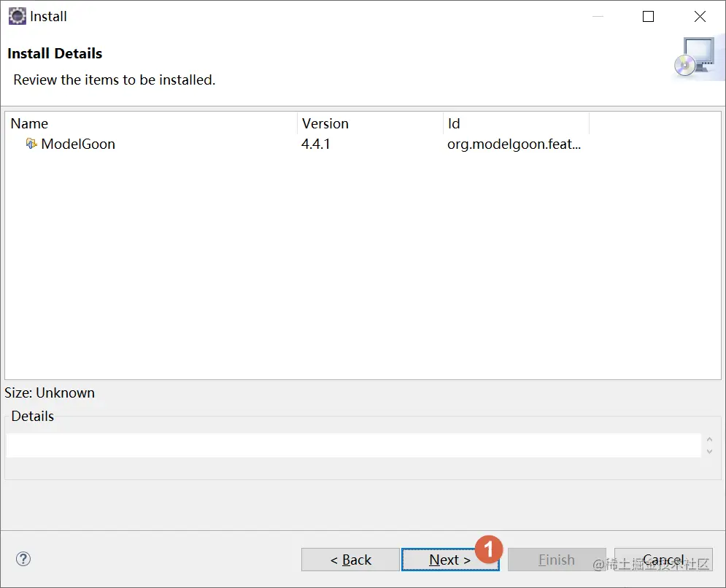Click the Next button
726x588 pixels.
(x=450, y=560)
